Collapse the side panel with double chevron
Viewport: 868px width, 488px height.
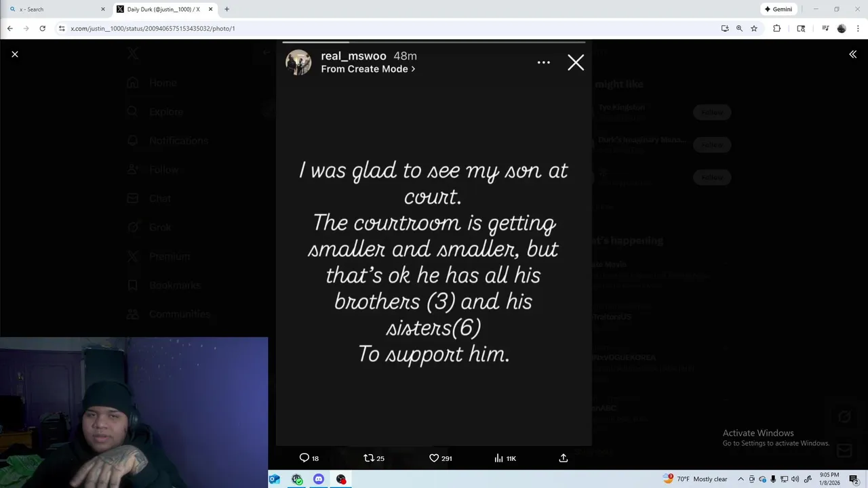(x=852, y=54)
